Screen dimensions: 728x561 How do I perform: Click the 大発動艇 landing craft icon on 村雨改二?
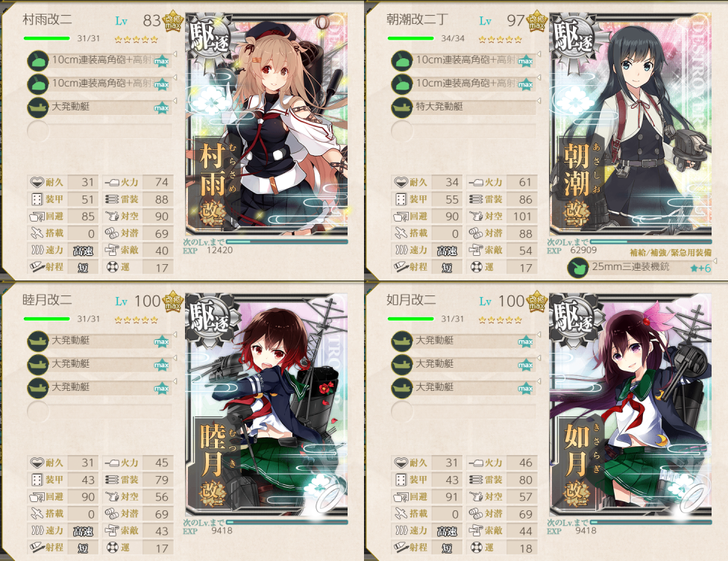(x=38, y=107)
